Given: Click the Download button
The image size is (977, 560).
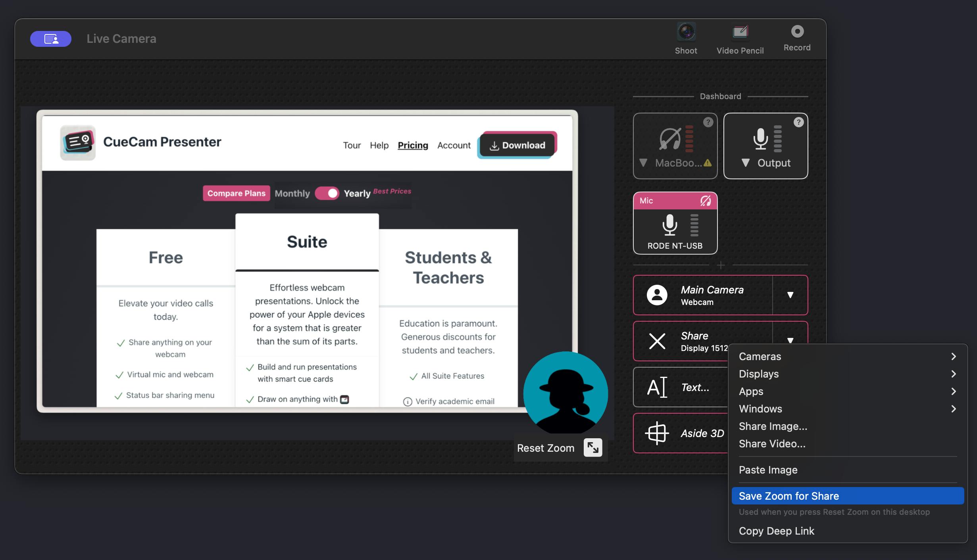Looking at the screenshot, I should [x=518, y=145].
